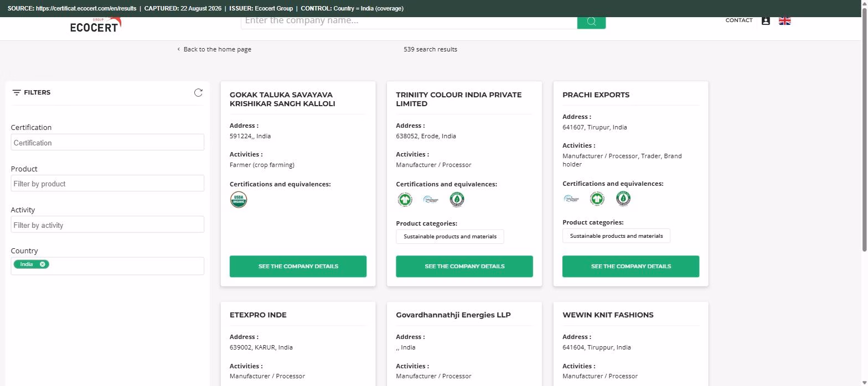
Task: Click back chevron beside home page link
Action: (x=178, y=49)
